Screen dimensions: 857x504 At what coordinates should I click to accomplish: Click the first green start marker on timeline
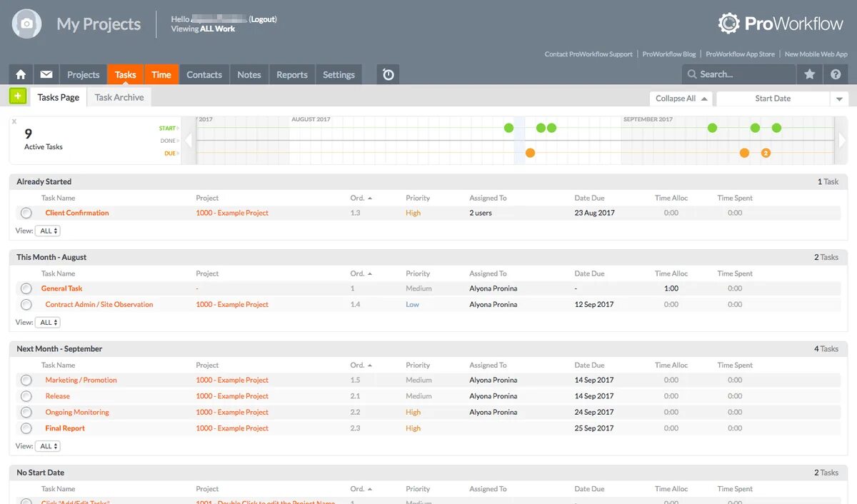[x=508, y=128]
